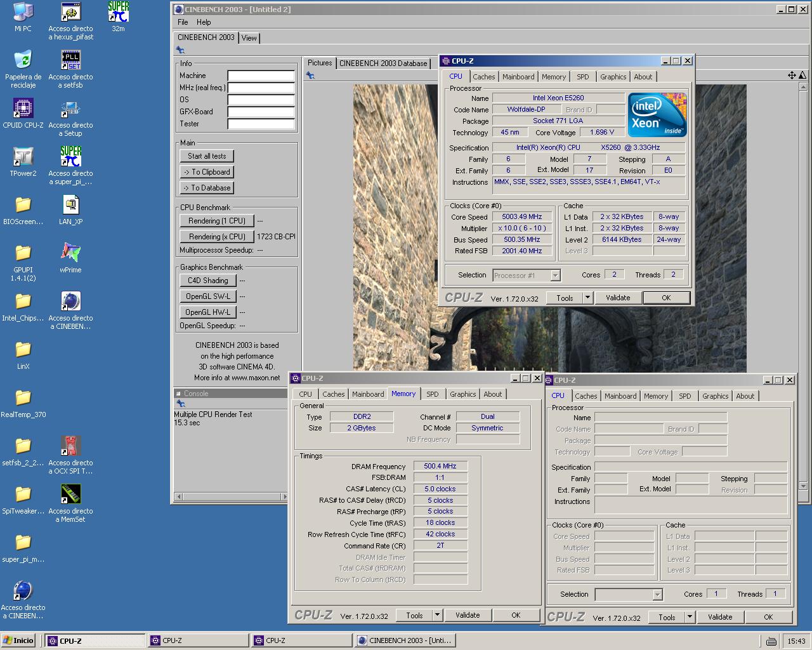Click the To Clipboard button
The height and width of the screenshot is (650, 812).
[x=207, y=172]
